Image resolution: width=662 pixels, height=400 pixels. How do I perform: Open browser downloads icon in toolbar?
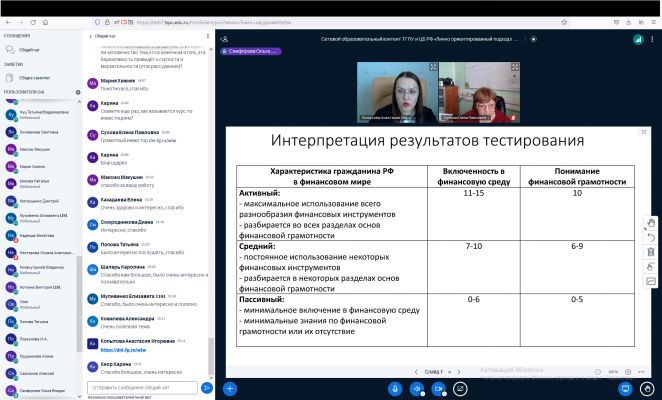629,22
